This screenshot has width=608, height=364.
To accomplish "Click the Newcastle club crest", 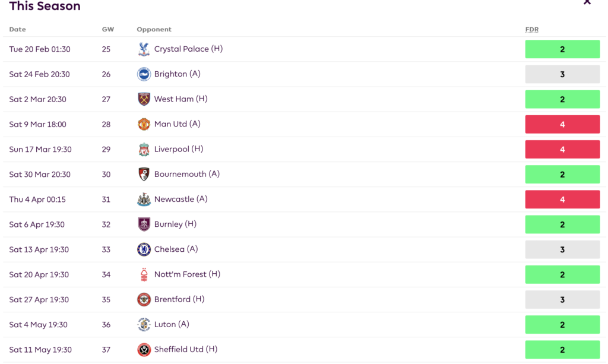I will (144, 200).
